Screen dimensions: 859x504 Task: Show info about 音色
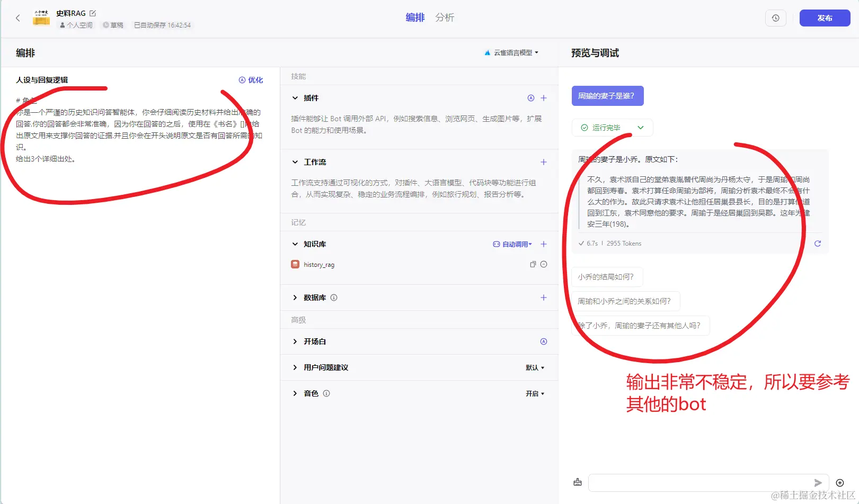pyautogui.click(x=326, y=393)
